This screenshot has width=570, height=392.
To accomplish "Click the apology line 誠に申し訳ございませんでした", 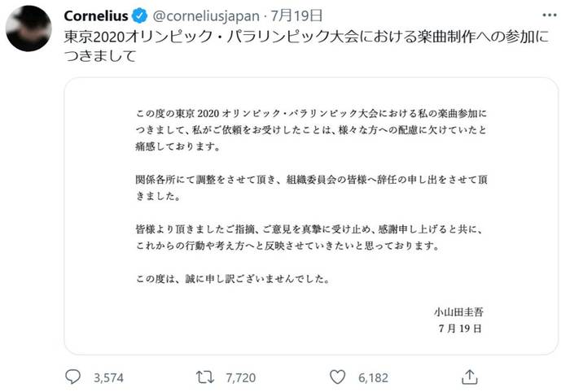I will click(x=234, y=279).
